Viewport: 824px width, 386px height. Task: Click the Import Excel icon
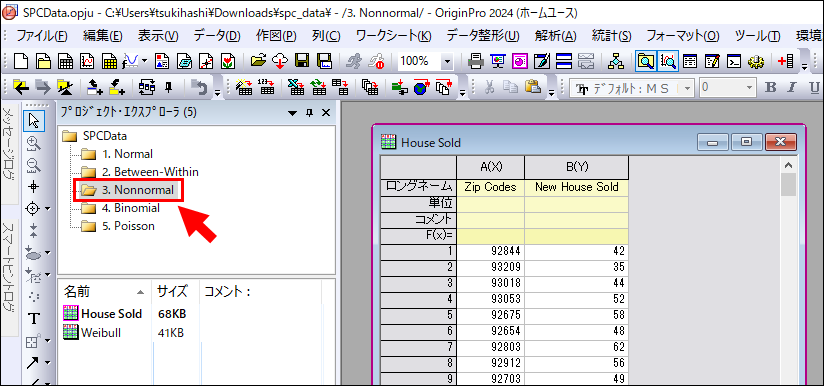pyautogui.click(x=296, y=87)
